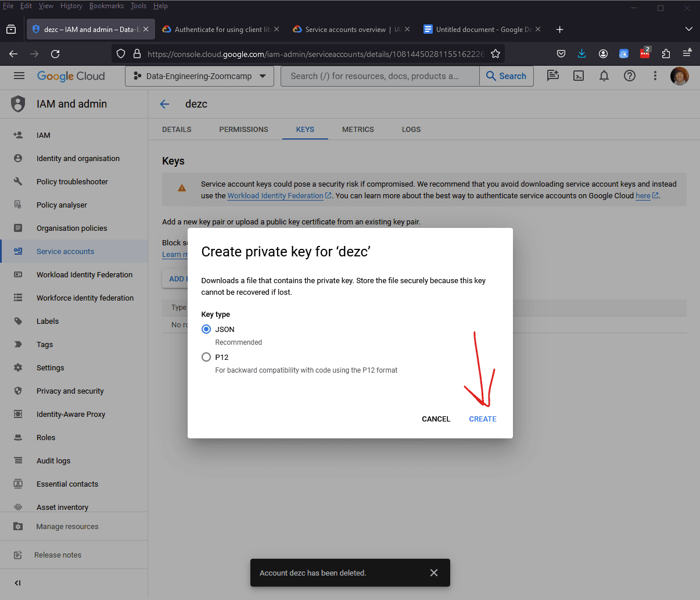Click the Identity-Aware Proxy icon
700x600 pixels.
18,414
